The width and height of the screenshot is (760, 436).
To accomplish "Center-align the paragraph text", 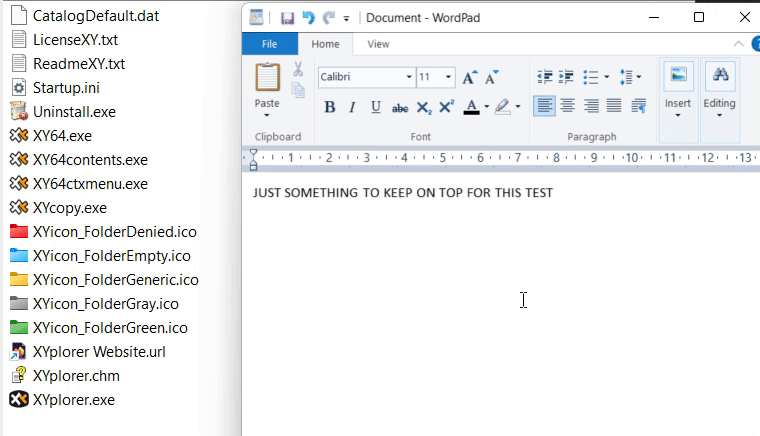I will (x=567, y=106).
